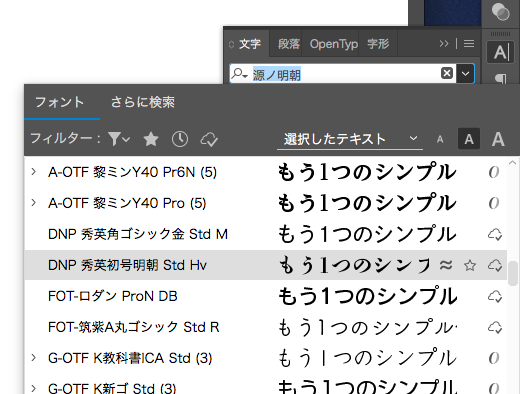Screen dimensions: 520x394
Task: Expand A-OTF 黎ミンY40 Pr6N font family
Action: tap(34, 172)
